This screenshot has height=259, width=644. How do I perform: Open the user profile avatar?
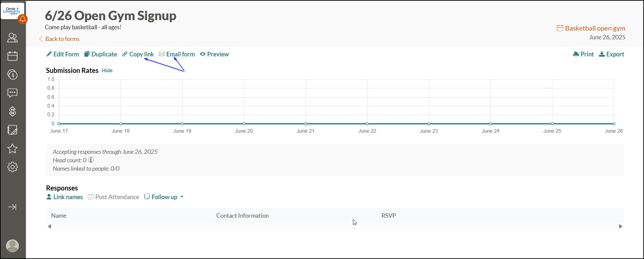[x=12, y=246]
